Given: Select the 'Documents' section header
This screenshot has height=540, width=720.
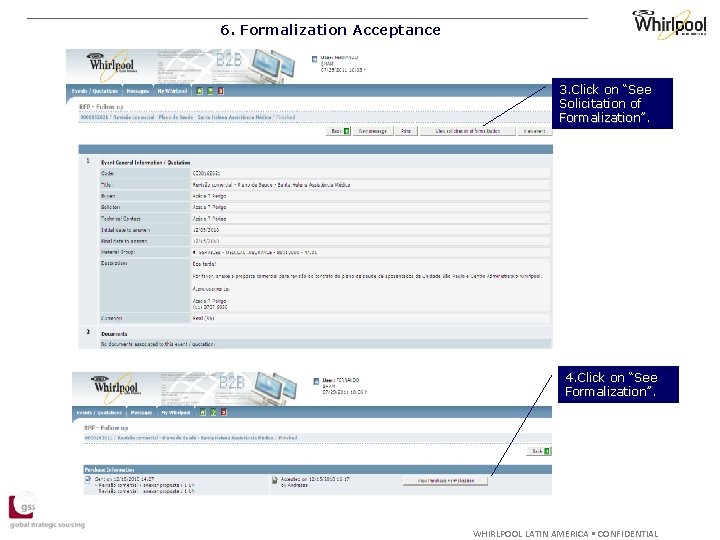Looking at the screenshot, I should pyautogui.click(x=114, y=334).
